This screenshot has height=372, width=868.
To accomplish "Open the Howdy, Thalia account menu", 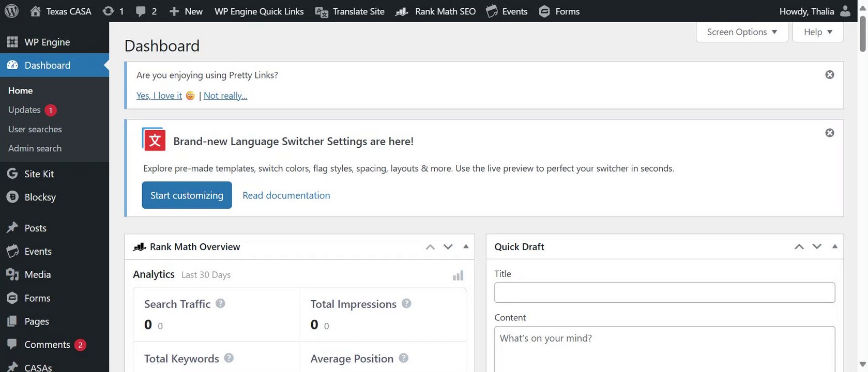I will tap(814, 11).
